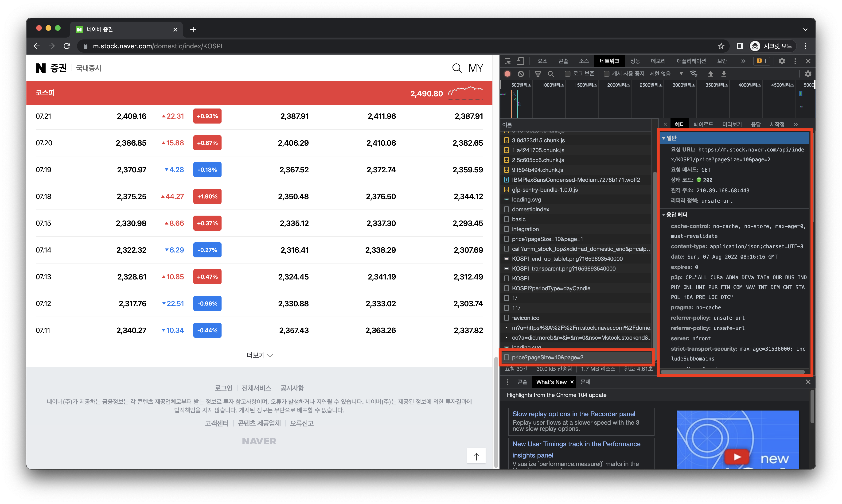The height and width of the screenshot is (504, 842).
Task: Reload the page
Action: click(x=67, y=46)
